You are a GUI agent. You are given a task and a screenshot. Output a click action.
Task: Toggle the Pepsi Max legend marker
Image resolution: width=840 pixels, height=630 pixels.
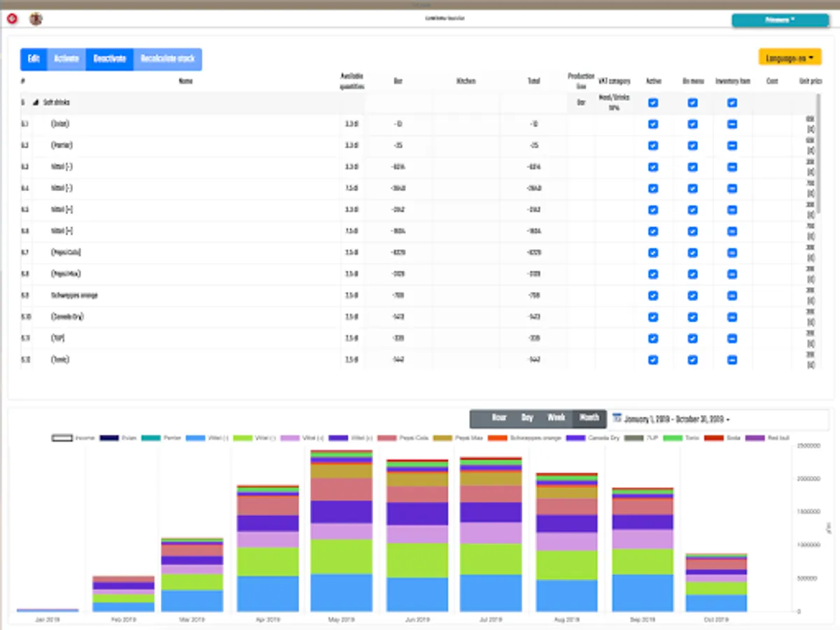point(442,438)
